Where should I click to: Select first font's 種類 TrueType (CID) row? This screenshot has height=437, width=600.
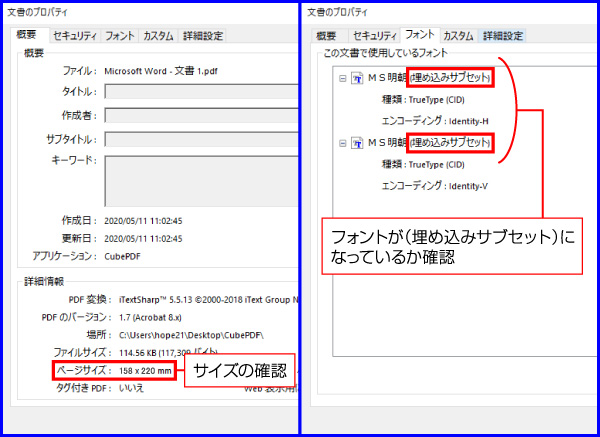(x=422, y=100)
